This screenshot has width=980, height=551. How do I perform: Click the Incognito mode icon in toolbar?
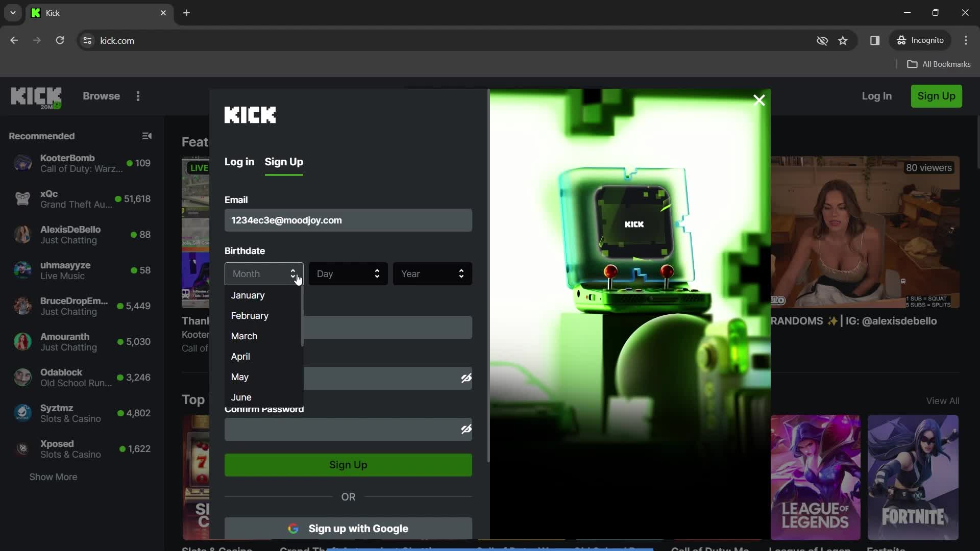click(x=902, y=40)
